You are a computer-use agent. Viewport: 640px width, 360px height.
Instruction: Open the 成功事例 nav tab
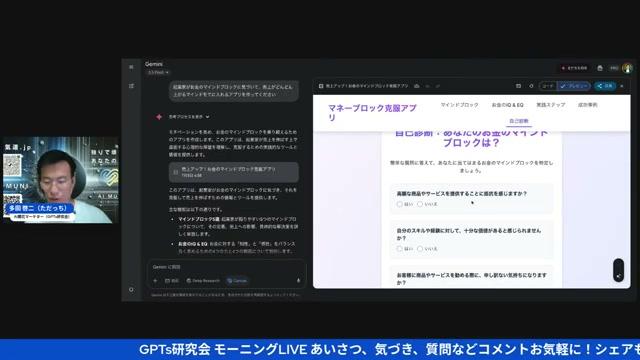tap(587, 105)
